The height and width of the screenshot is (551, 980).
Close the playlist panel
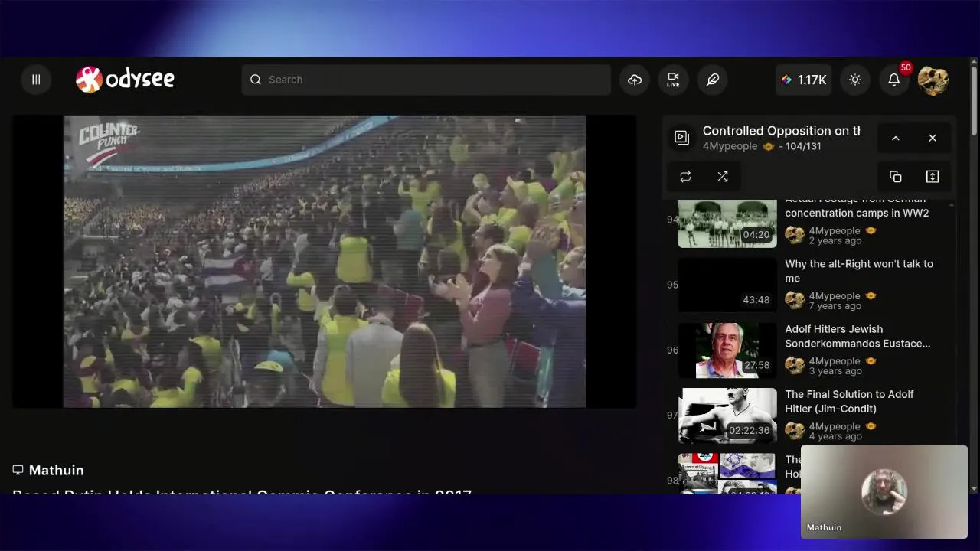[x=933, y=138]
